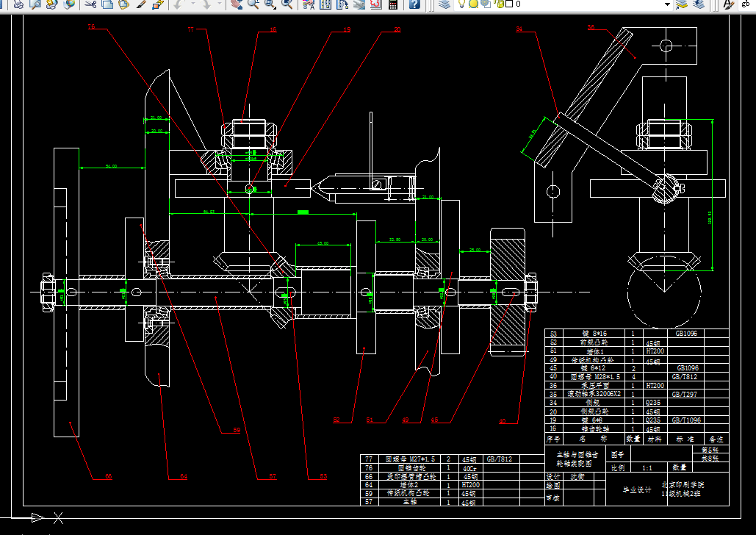Click the Text Style icon
756x535 pixels.
click(729, 4)
